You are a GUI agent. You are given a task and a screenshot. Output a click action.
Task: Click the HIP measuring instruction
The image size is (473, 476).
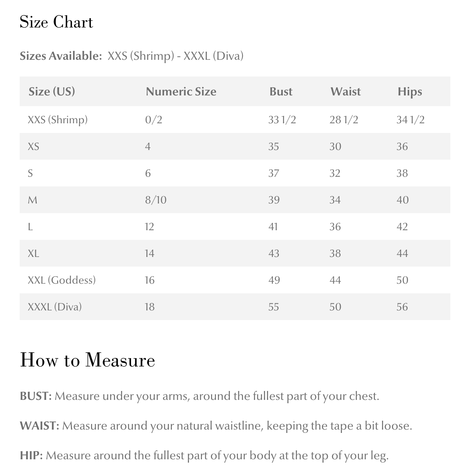[204, 456]
